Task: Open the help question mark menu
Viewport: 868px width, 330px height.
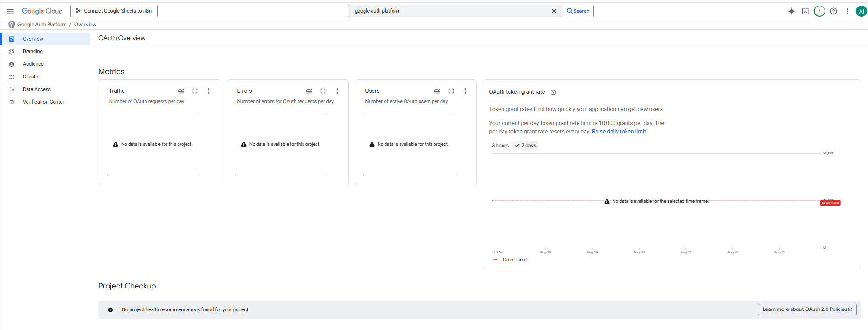Action: point(834,11)
